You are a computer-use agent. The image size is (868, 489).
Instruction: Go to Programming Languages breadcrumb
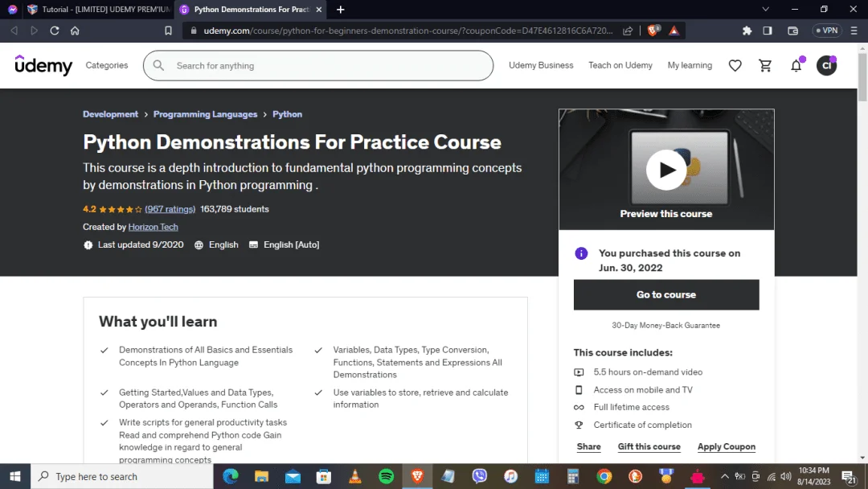[206, 114]
